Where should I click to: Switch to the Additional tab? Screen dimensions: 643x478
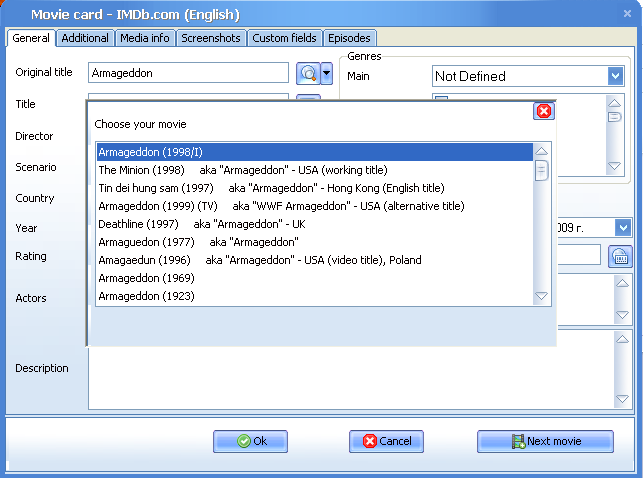point(85,38)
